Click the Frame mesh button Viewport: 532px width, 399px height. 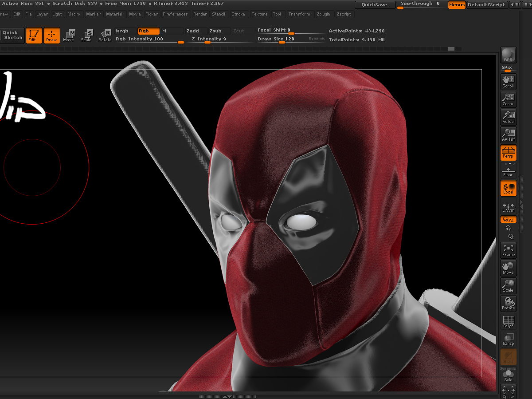[508, 250]
